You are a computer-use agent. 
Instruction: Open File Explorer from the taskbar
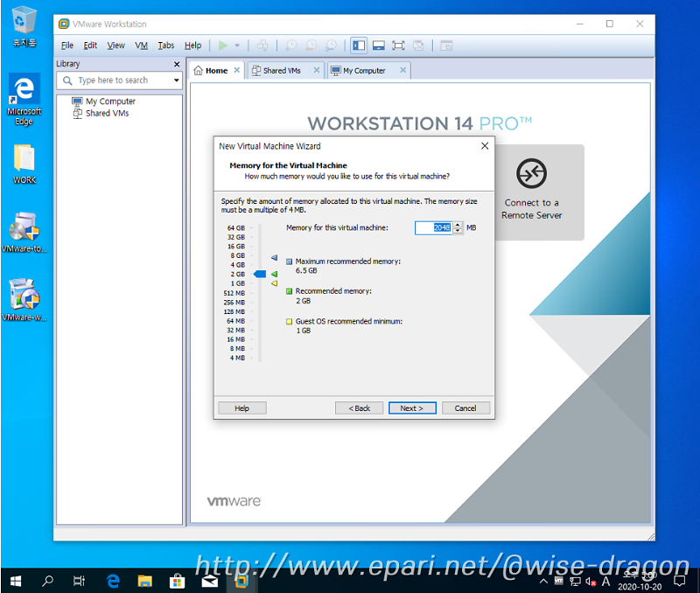point(145,581)
